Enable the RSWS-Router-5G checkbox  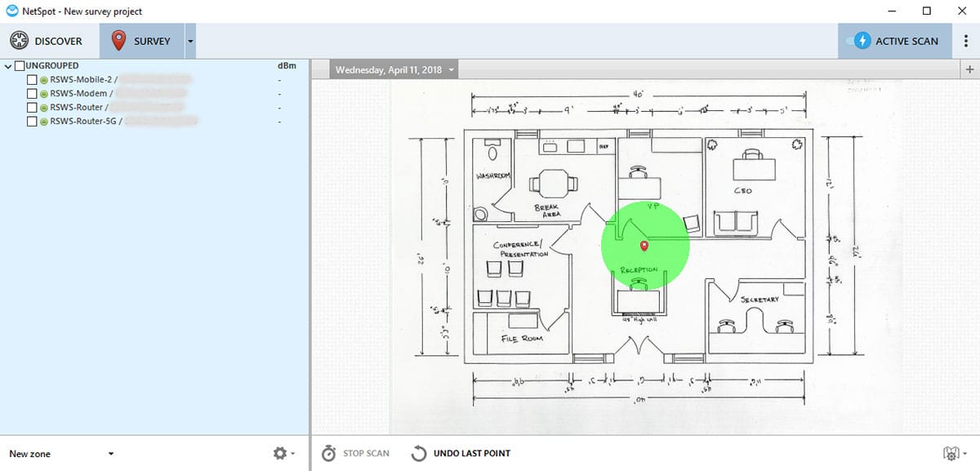[32, 121]
